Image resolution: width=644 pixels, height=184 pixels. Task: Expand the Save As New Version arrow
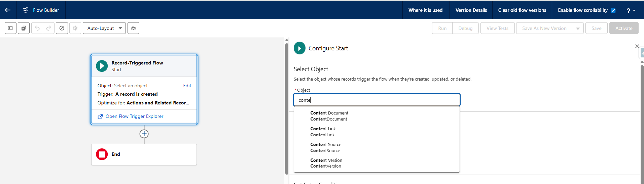pos(578,29)
